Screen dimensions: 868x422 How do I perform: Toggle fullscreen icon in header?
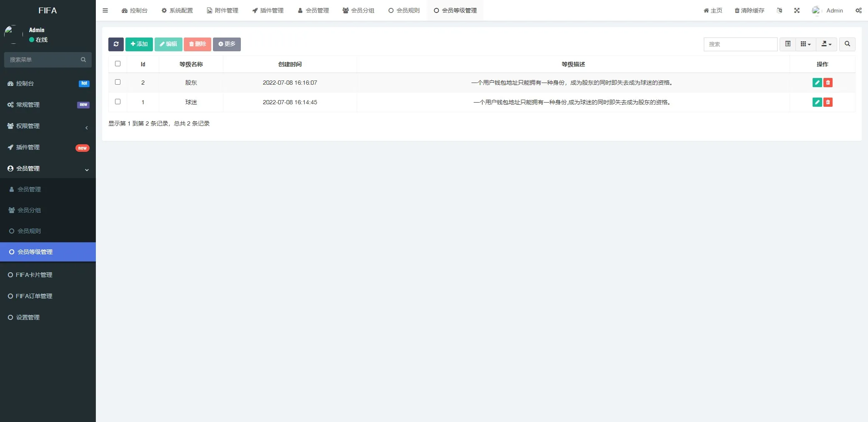(x=797, y=10)
